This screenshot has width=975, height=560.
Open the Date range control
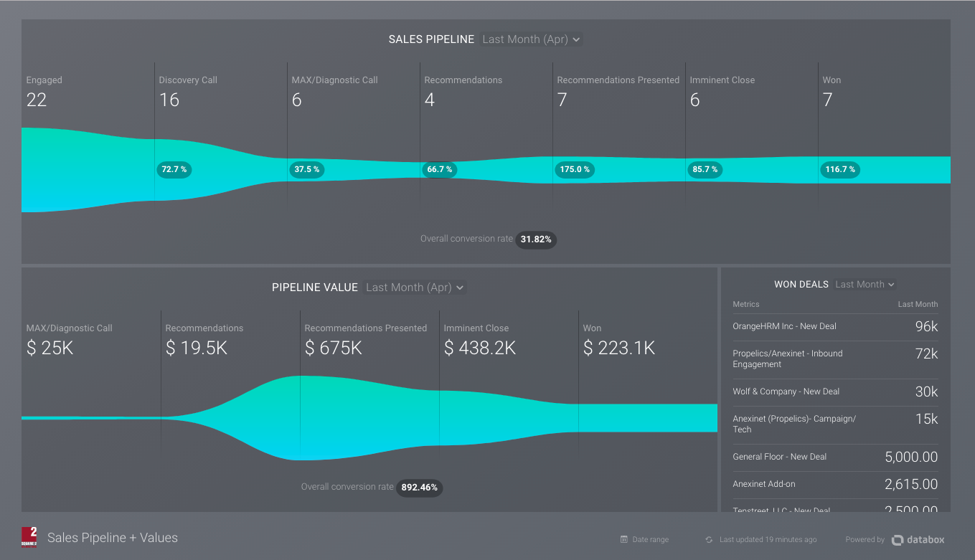coord(644,539)
